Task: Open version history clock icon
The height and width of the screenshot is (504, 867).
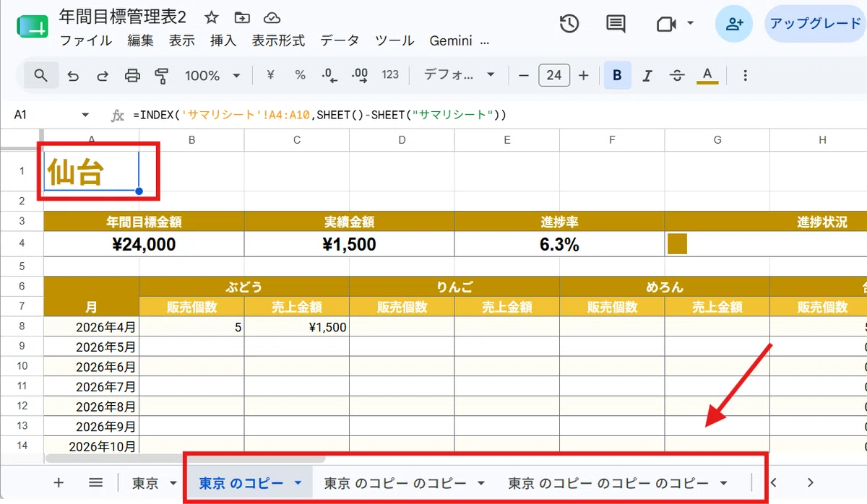Action: pyautogui.click(x=569, y=24)
